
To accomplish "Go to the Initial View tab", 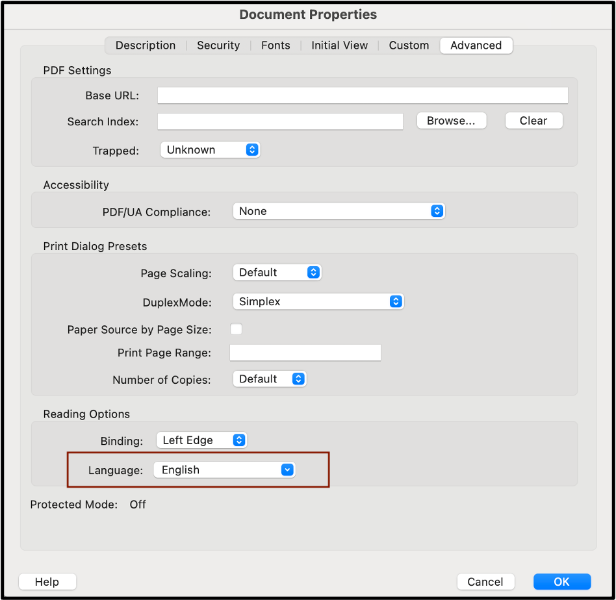I will 339,45.
